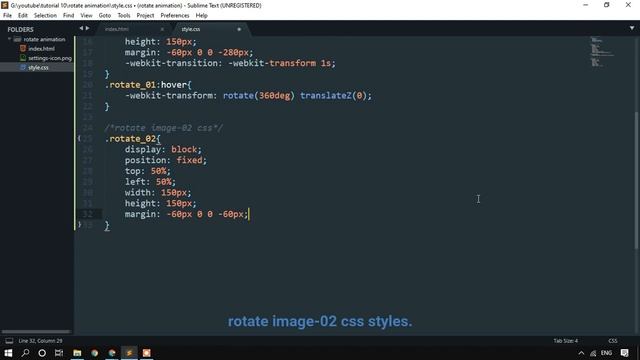Go to next tab with right arrow
Viewport: 640px width, 360px height.
tap(87, 28)
